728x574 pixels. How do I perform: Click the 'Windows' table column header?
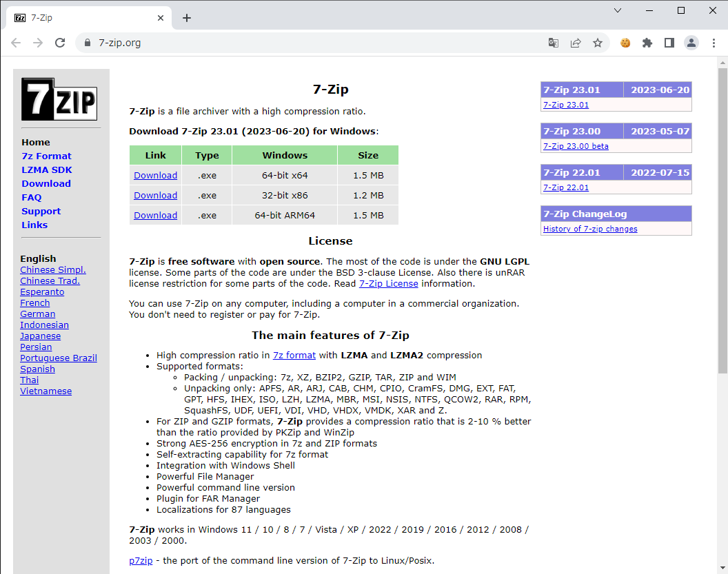point(285,155)
